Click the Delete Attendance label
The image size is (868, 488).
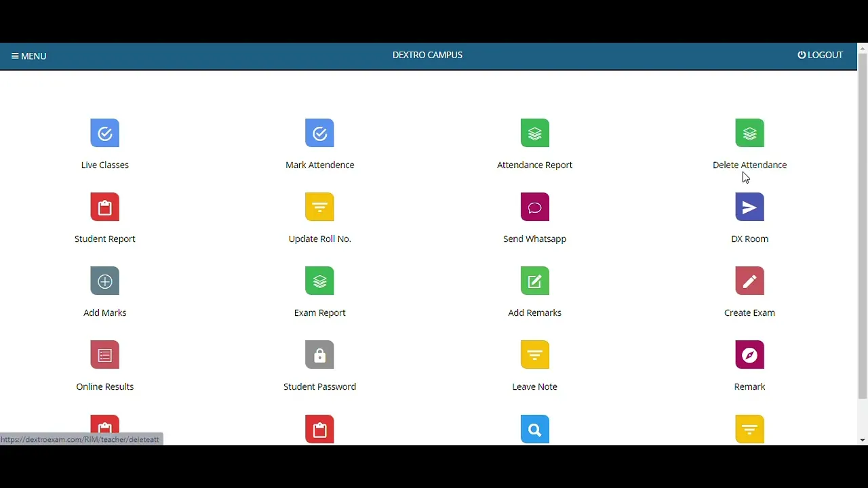pos(750,165)
